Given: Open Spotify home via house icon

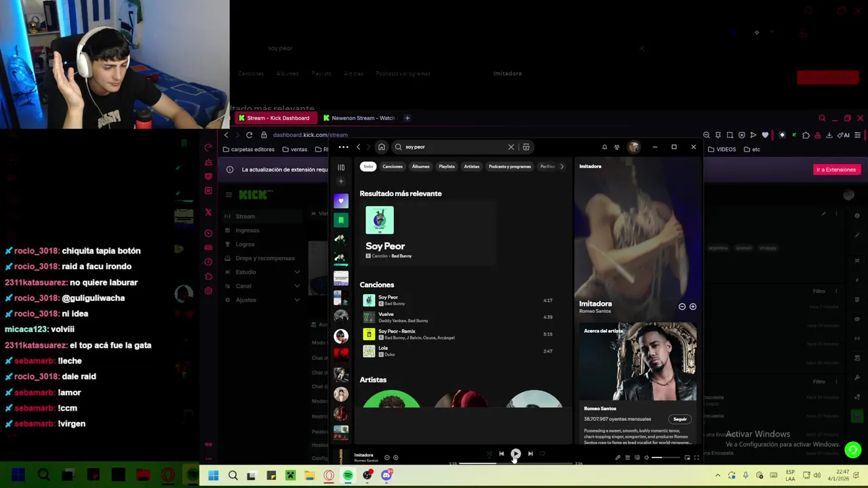Looking at the screenshot, I should [382, 147].
